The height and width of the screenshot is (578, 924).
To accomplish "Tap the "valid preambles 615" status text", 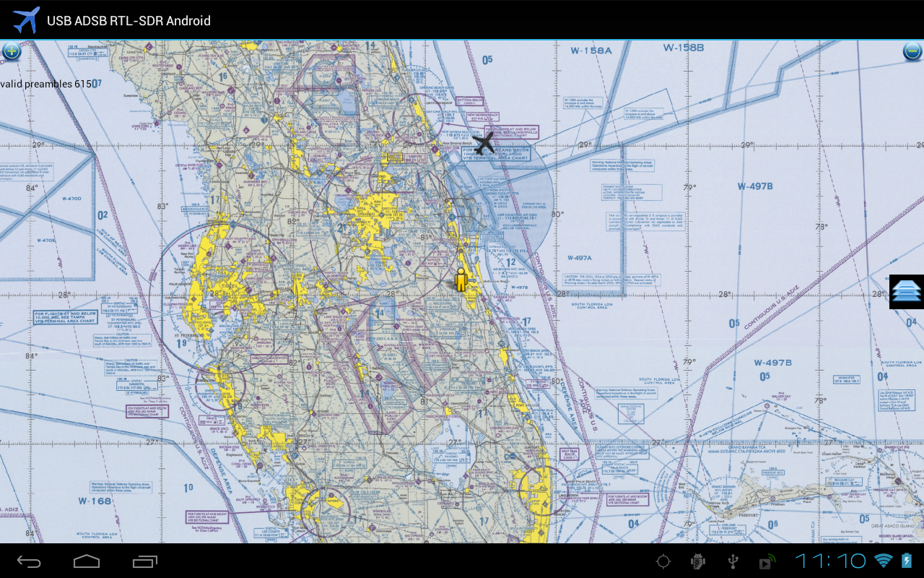I will click(46, 84).
